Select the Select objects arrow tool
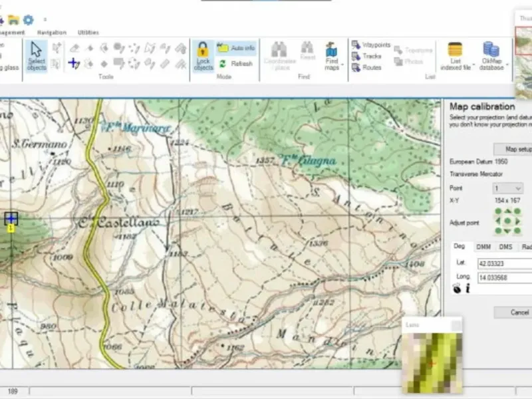This screenshot has width=532, height=399. pos(37,57)
